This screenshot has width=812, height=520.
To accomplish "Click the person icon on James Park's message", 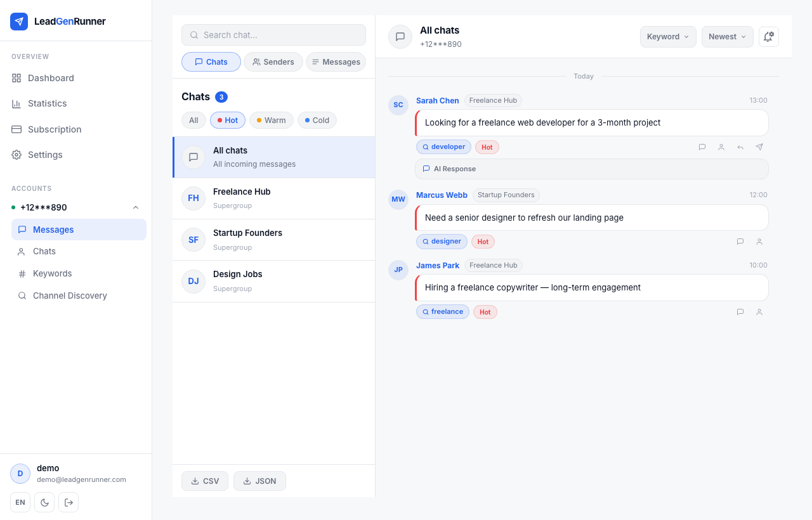I will [759, 312].
